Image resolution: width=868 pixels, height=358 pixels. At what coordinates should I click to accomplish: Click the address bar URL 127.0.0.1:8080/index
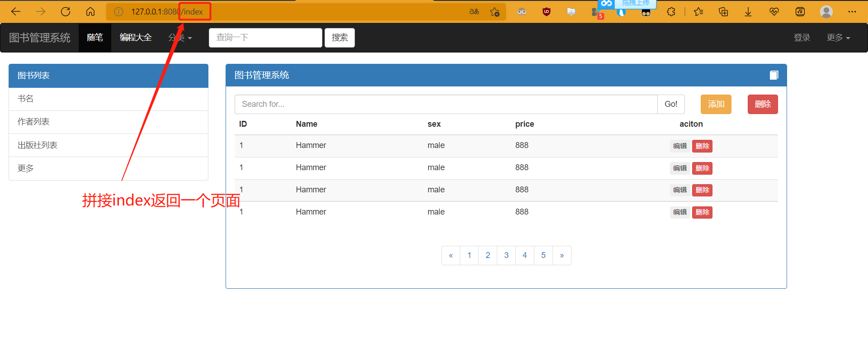pos(167,12)
